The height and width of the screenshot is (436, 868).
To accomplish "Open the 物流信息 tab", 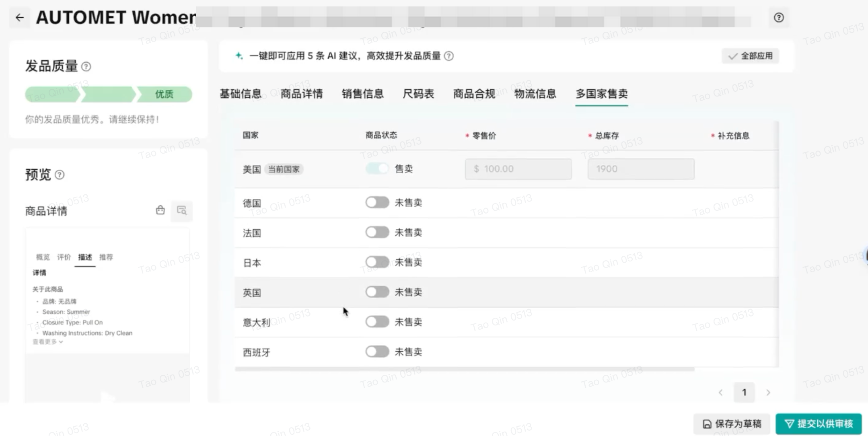I will click(535, 94).
